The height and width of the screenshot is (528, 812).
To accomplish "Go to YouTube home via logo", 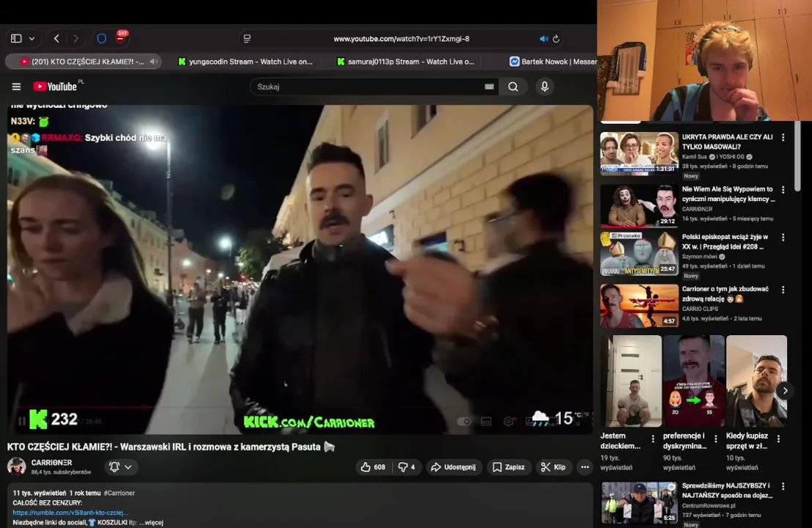I will 57,86.
